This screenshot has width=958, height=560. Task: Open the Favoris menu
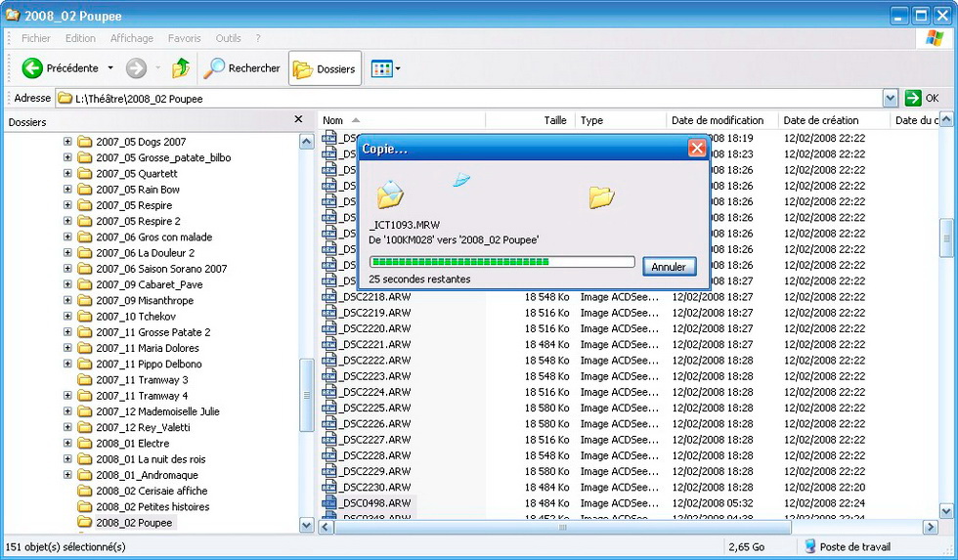pos(184,38)
